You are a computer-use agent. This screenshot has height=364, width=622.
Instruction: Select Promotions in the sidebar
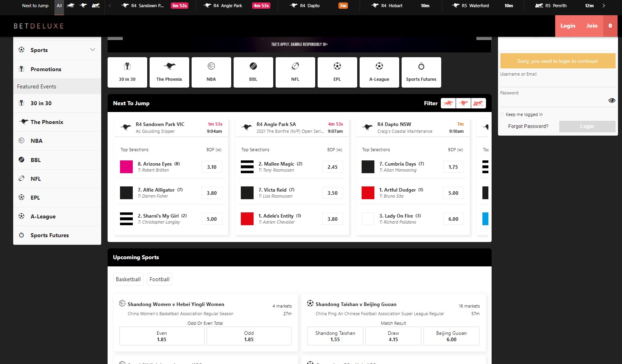click(x=57, y=69)
